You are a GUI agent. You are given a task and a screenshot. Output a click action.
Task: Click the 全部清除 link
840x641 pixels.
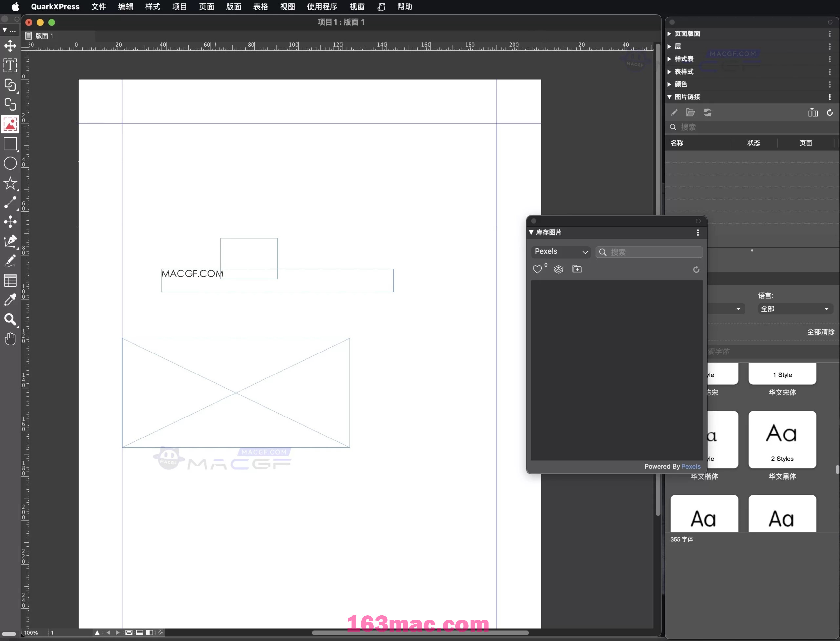click(x=821, y=332)
